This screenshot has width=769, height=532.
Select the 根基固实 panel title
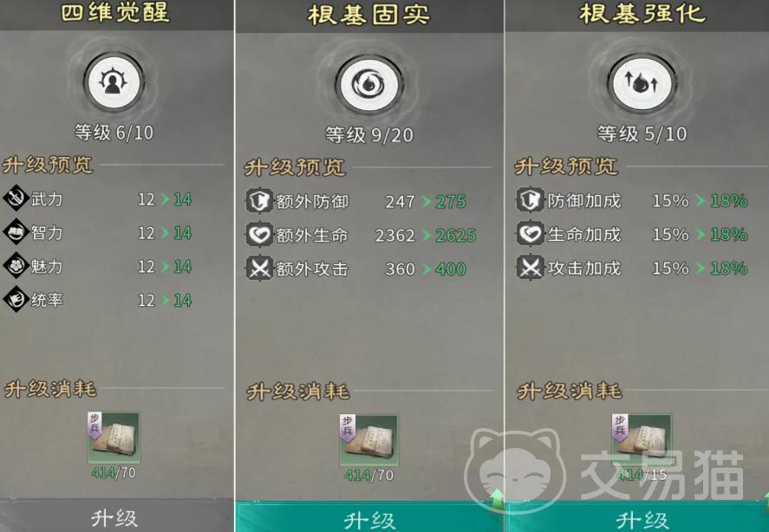[x=368, y=14]
